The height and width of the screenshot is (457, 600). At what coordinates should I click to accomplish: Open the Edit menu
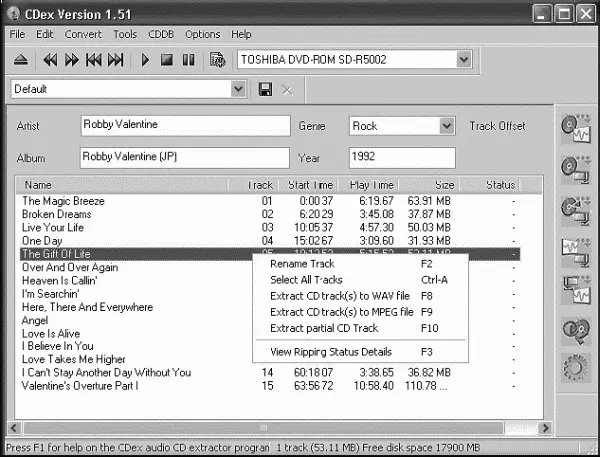44,34
